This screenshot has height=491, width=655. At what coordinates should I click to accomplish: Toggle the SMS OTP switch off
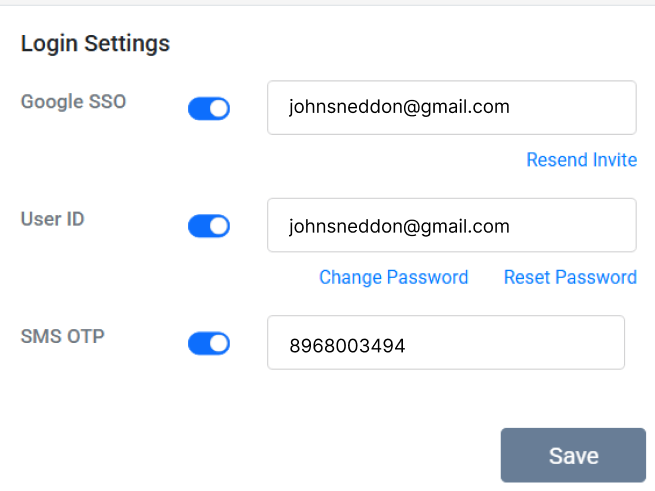[208, 344]
